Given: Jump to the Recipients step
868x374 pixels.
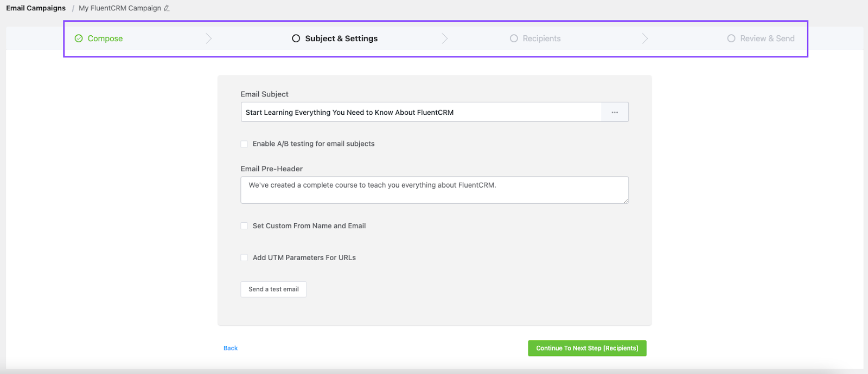Looking at the screenshot, I should pyautogui.click(x=541, y=38).
